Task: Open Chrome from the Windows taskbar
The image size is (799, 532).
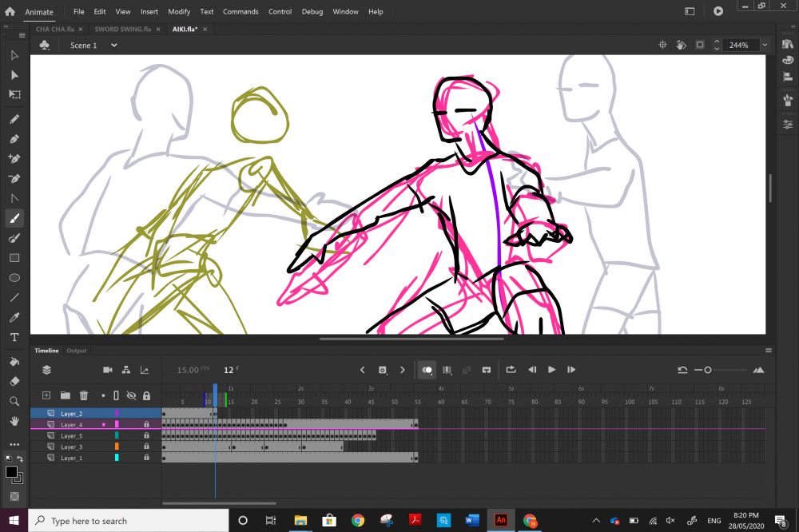Action: click(358, 521)
